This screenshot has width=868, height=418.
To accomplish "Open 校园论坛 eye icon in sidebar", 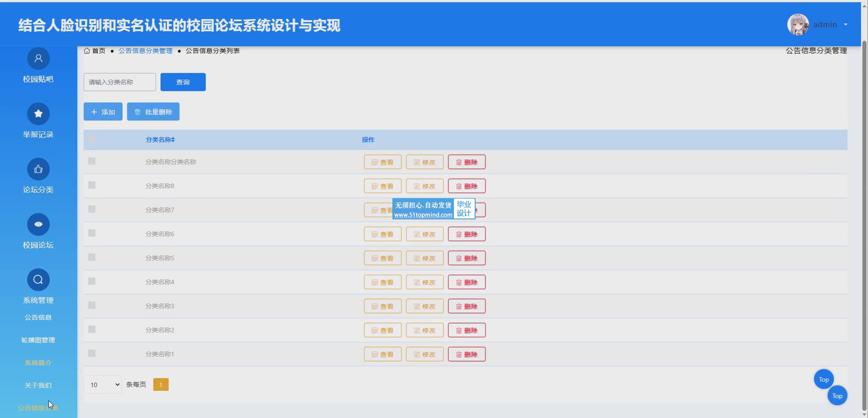I will tap(38, 224).
